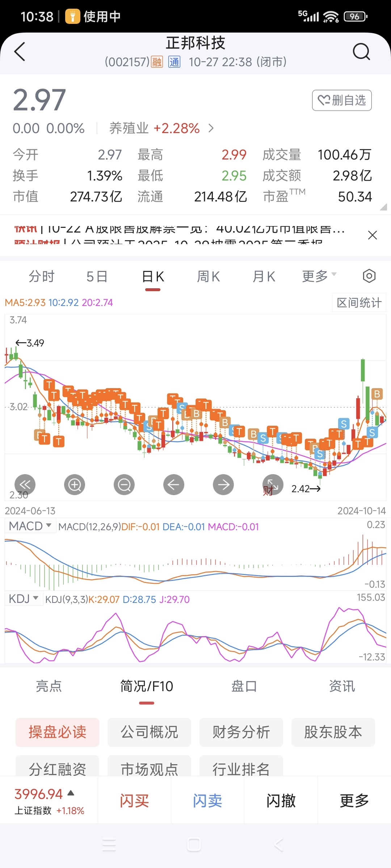
Task: Open the 亮点 tab
Action: click(49, 686)
